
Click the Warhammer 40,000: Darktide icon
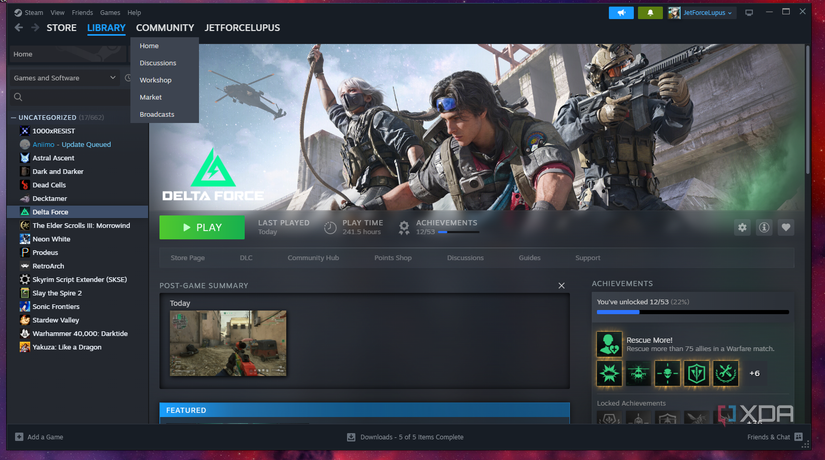[x=25, y=334]
